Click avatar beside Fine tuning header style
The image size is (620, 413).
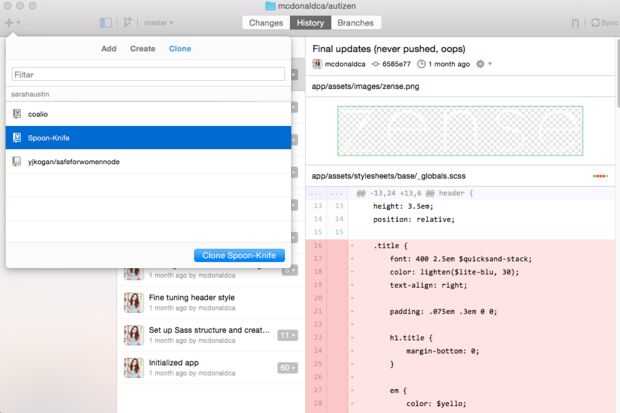click(x=133, y=302)
